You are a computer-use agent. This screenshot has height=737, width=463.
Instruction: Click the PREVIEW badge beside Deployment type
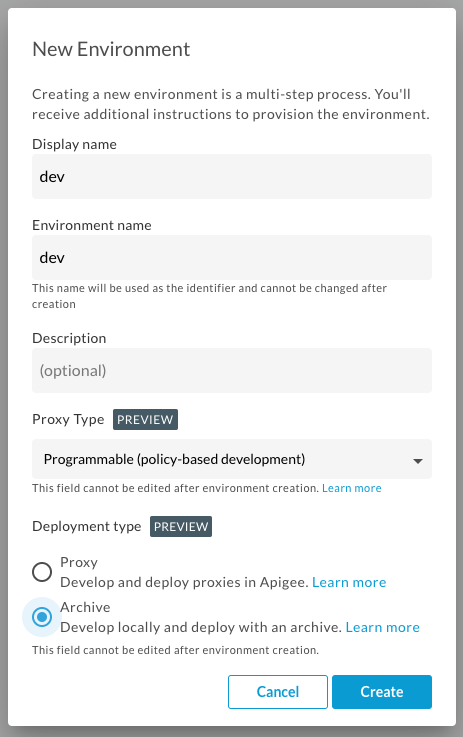click(181, 526)
